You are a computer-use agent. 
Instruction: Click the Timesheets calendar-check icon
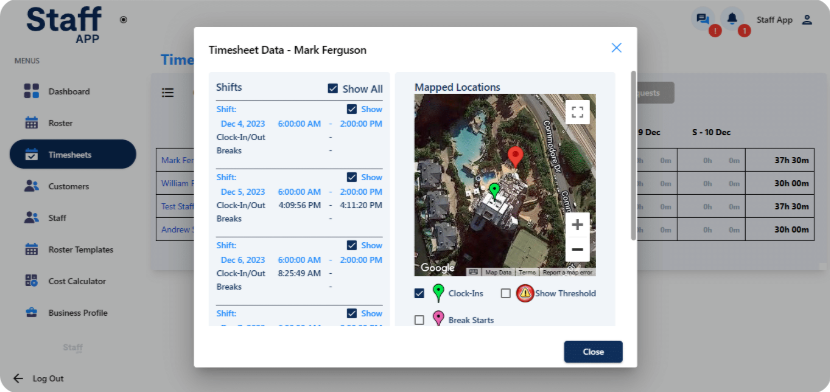(x=32, y=154)
